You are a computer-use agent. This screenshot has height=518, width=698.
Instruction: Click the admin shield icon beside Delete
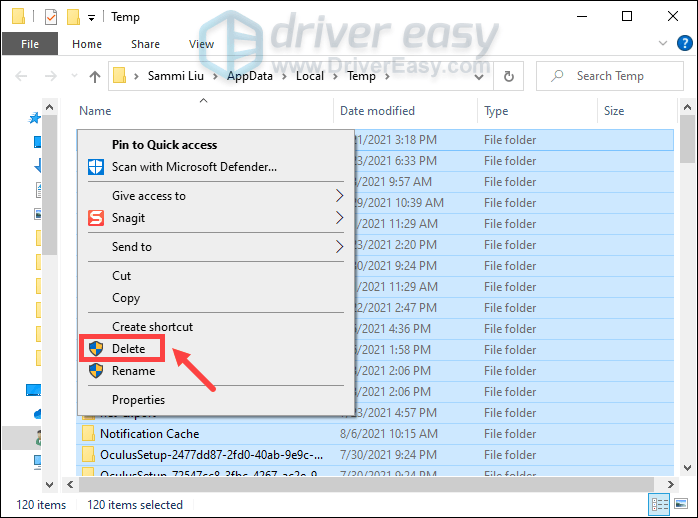(x=96, y=348)
